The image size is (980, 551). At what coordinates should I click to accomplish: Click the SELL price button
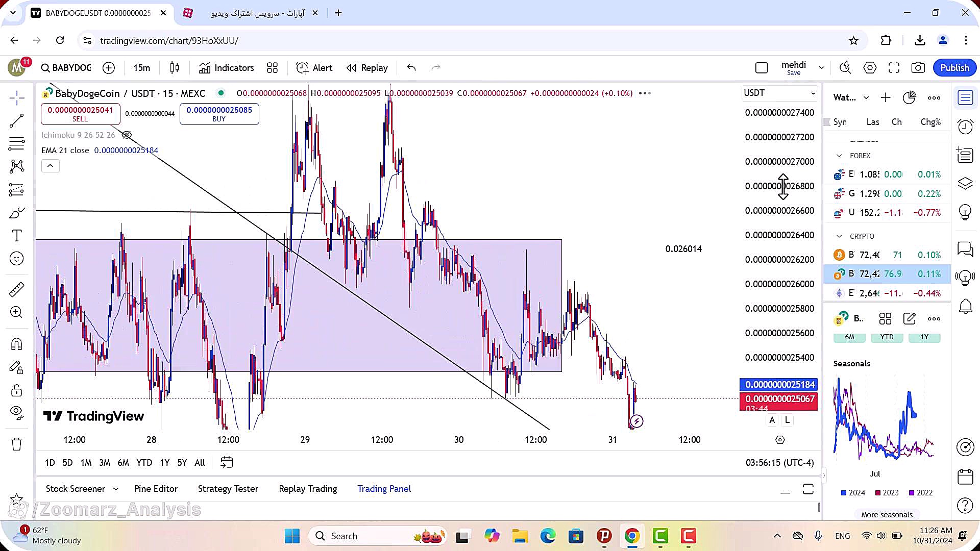[80, 114]
